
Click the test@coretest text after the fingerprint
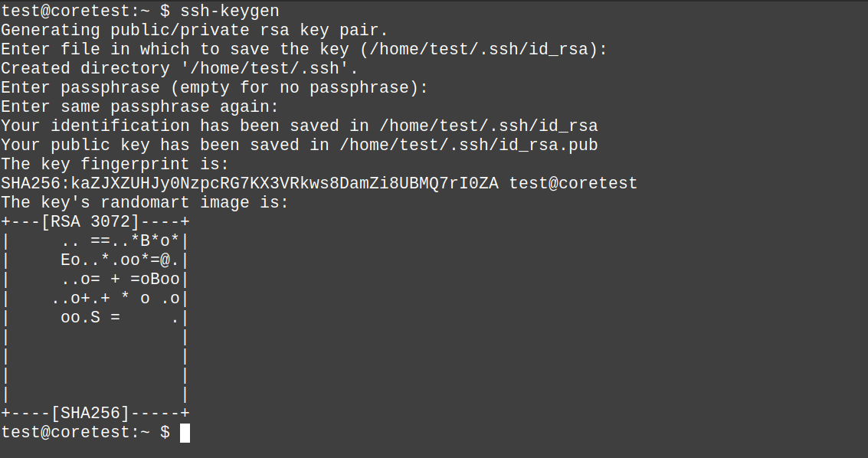[573, 183]
